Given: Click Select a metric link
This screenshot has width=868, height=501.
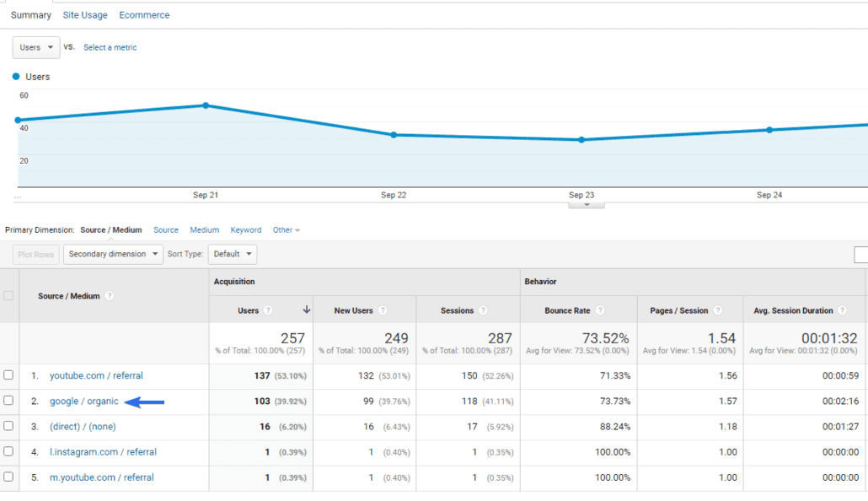Looking at the screenshot, I should point(110,48).
